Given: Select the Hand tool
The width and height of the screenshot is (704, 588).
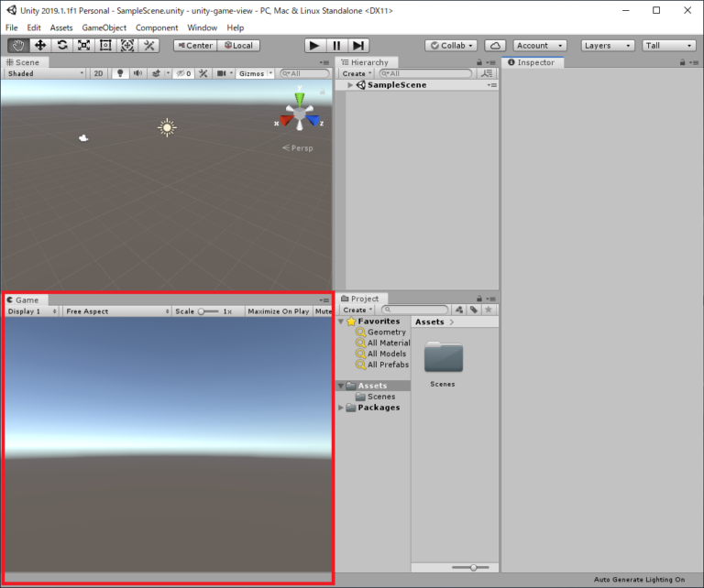Looking at the screenshot, I should 18,45.
